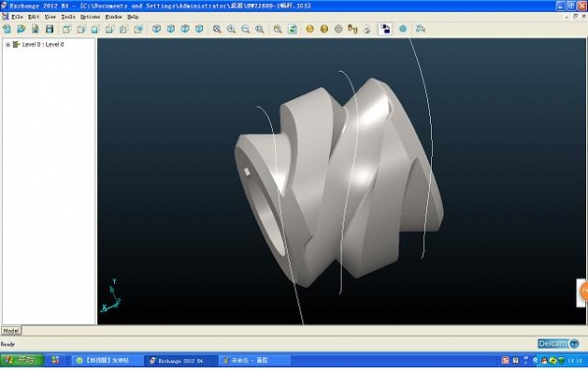
Task: Toggle the black and white background switch icon
Action: [x=385, y=28]
